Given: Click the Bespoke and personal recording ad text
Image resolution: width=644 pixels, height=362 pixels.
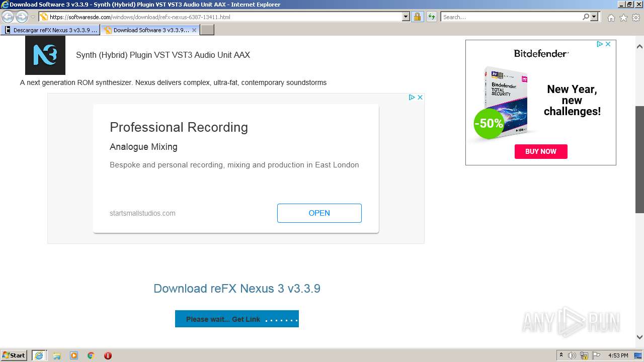Looking at the screenshot, I should pyautogui.click(x=234, y=165).
